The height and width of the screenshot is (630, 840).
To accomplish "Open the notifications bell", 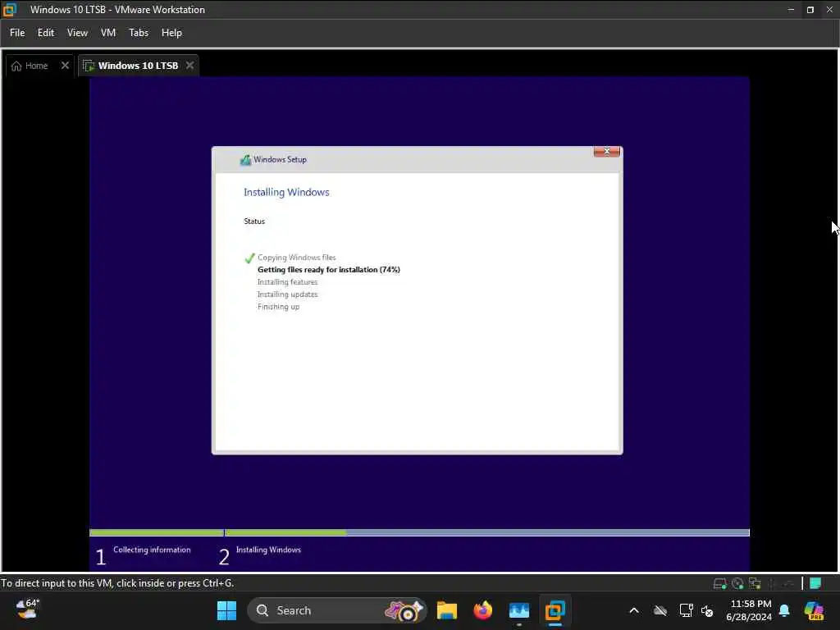I will (x=784, y=610).
